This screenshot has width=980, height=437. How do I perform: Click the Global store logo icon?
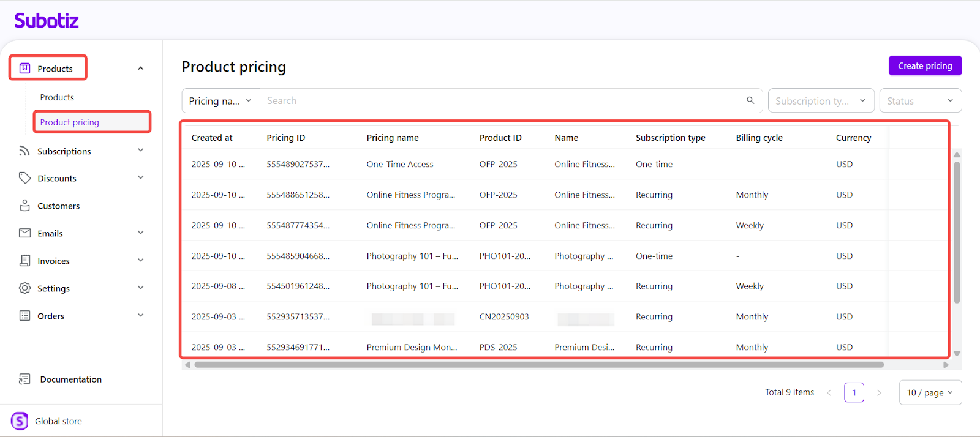tap(20, 421)
